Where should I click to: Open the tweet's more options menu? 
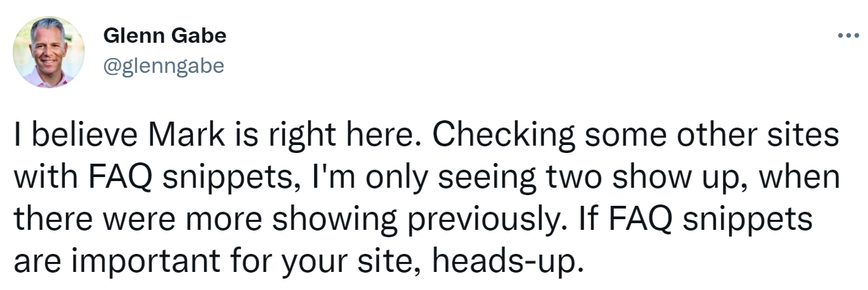coord(849,36)
